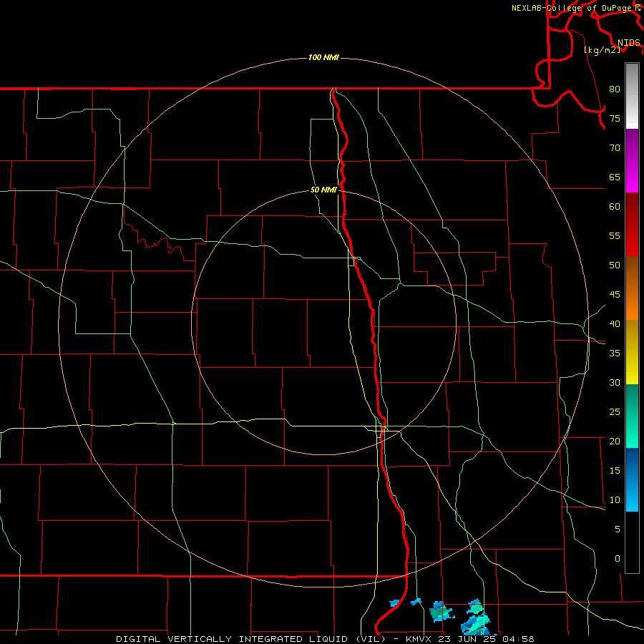This screenshot has height=644, width=644.
Task: Click the small blue echo beside the thick red river line
Action: point(394,603)
